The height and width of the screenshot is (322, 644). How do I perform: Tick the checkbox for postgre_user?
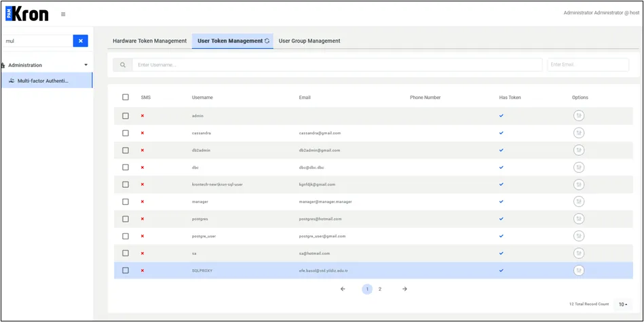coord(126,237)
